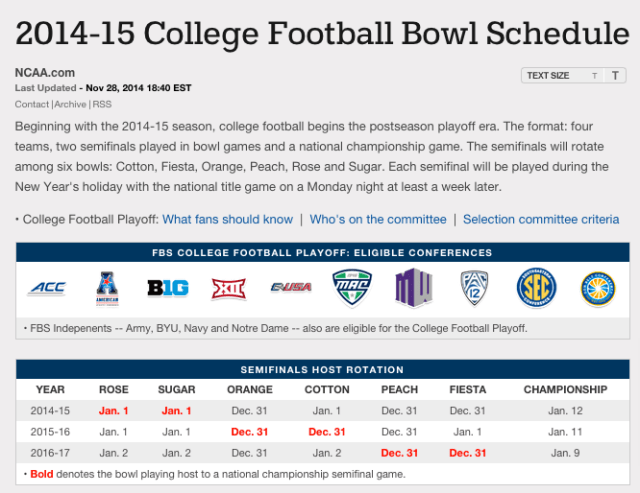Click the Big 12 conference logo

pos(228,288)
